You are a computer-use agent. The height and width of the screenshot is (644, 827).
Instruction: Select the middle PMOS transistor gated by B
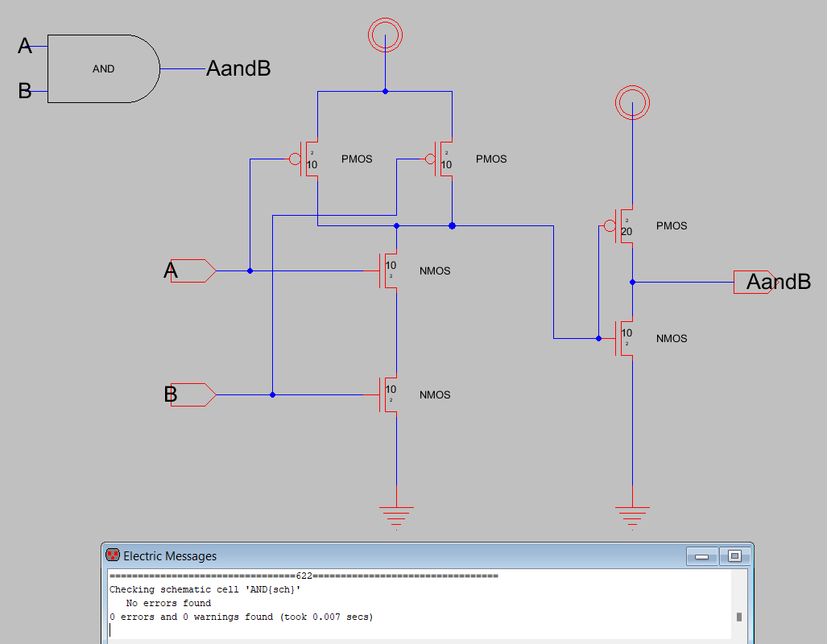click(439, 159)
